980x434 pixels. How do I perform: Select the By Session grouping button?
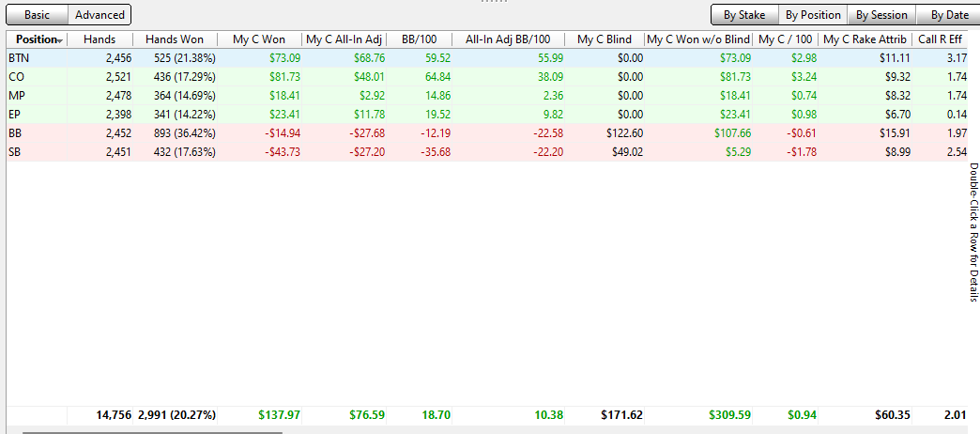coord(881,15)
